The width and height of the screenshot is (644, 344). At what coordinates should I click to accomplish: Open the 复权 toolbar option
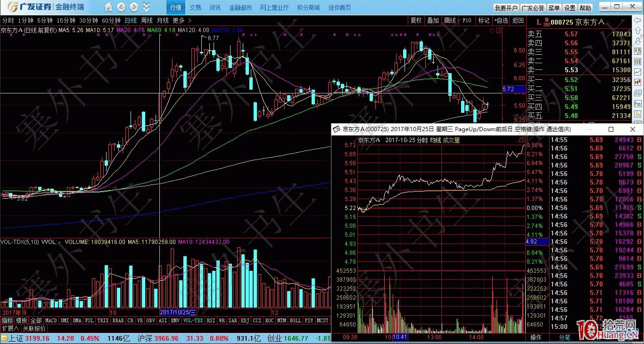click(416, 20)
